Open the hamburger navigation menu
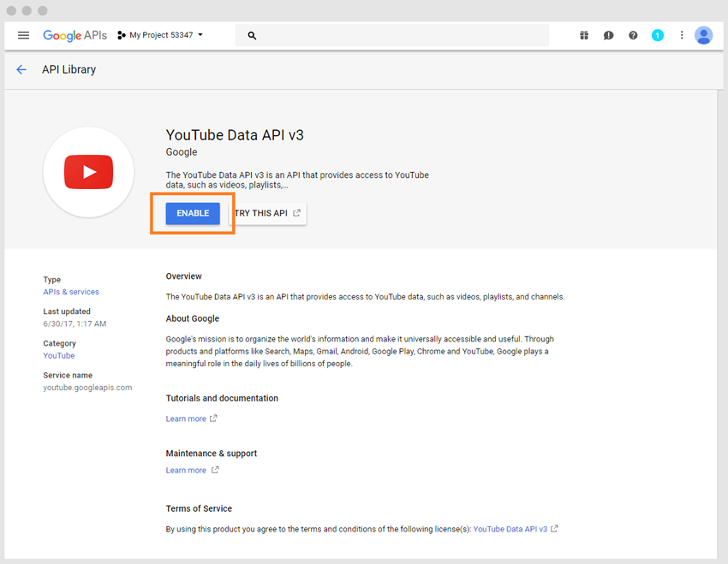This screenshot has height=564, width=728. [x=23, y=35]
